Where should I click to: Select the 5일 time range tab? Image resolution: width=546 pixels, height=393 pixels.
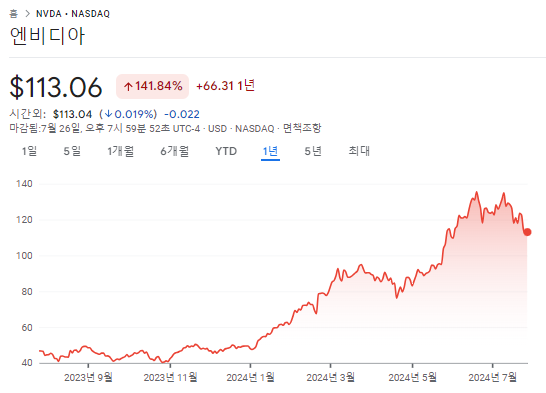tap(72, 151)
